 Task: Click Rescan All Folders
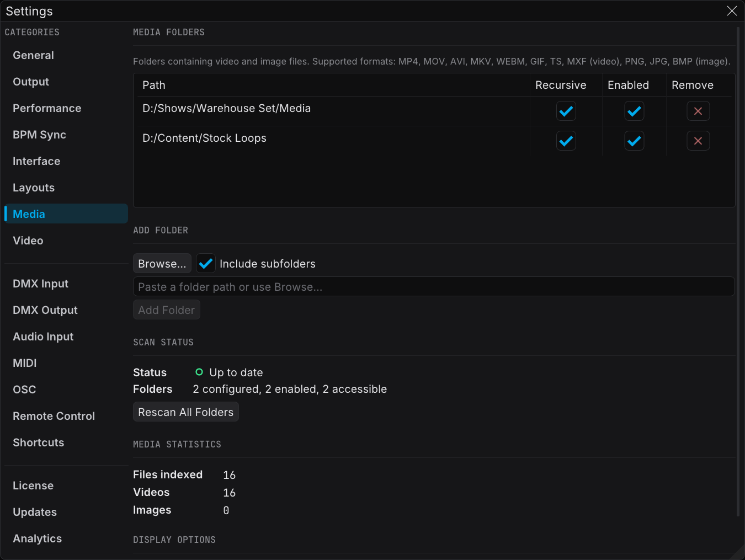click(186, 412)
